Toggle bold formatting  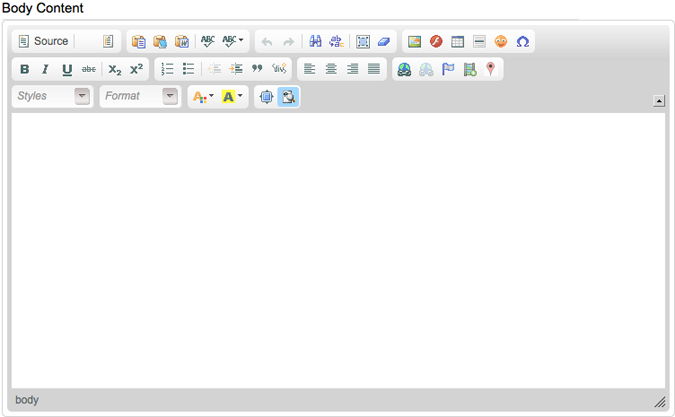pyautogui.click(x=24, y=69)
